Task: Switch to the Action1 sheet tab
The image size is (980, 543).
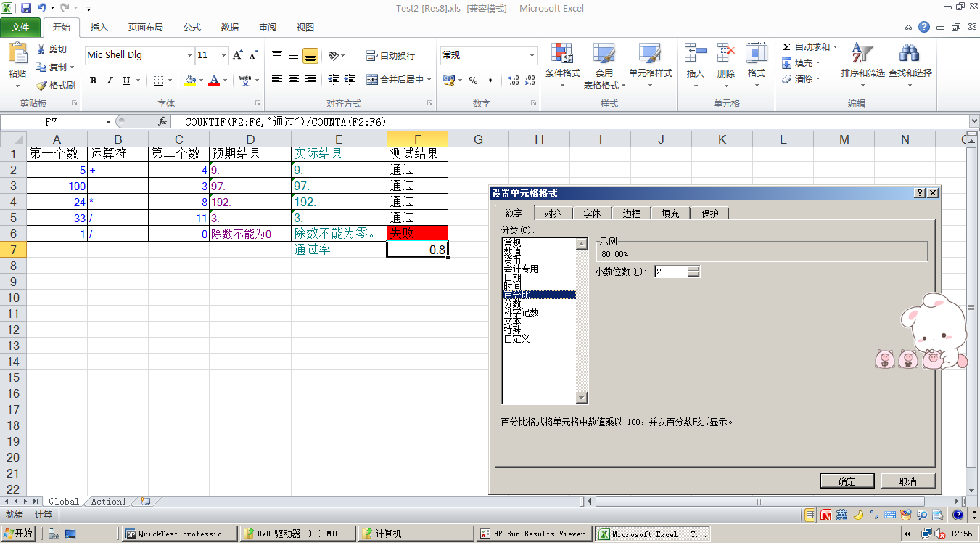Action: coord(107,501)
